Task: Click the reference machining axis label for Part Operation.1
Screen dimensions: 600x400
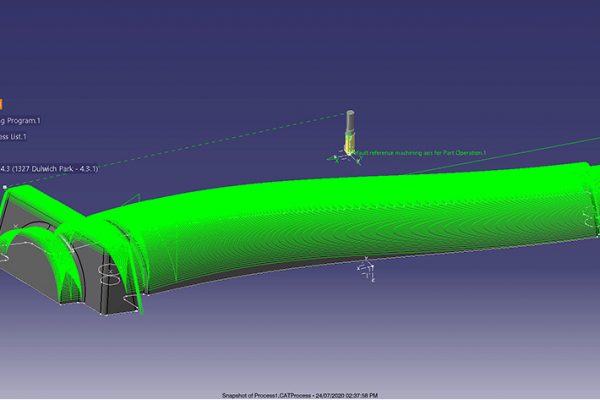Action: pyautogui.click(x=421, y=153)
